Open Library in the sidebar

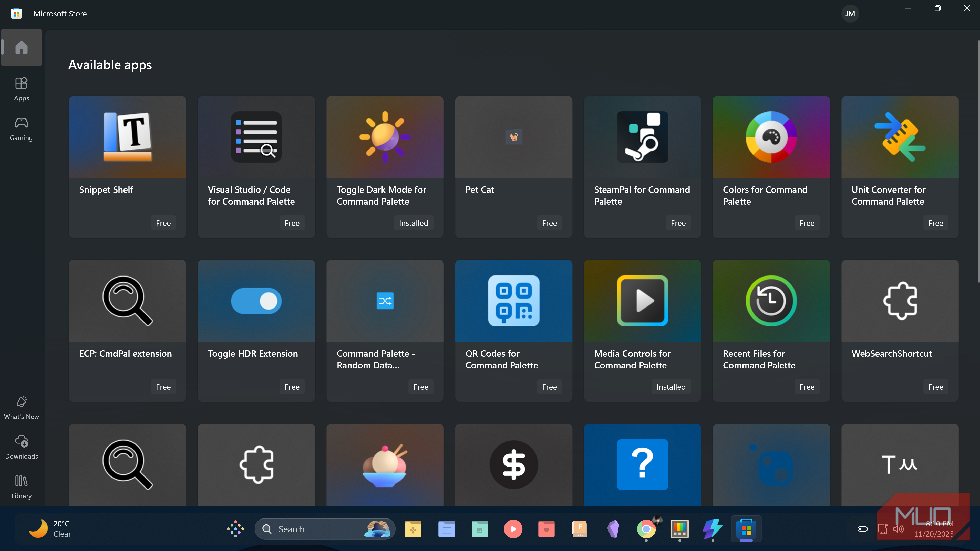point(21,487)
